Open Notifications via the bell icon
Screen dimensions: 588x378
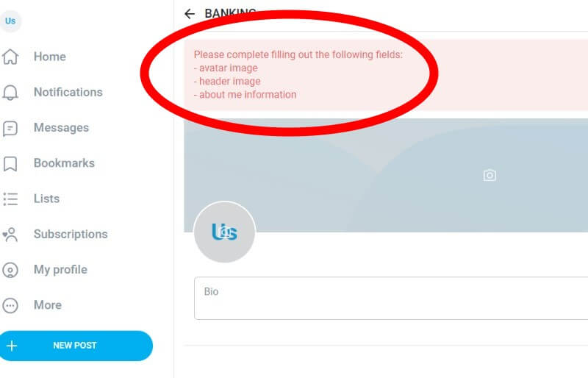tap(10, 93)
